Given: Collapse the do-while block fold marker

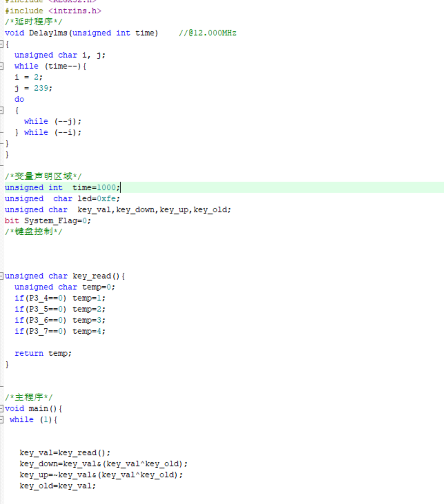Looking at the screenshot, I should [2, 110].
